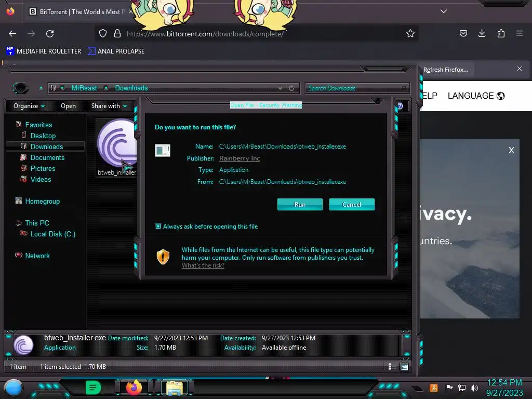Screen dimensions: 532x399
Task: Click Open in Explorer toolbar
Action: click(x=68, y=106)
